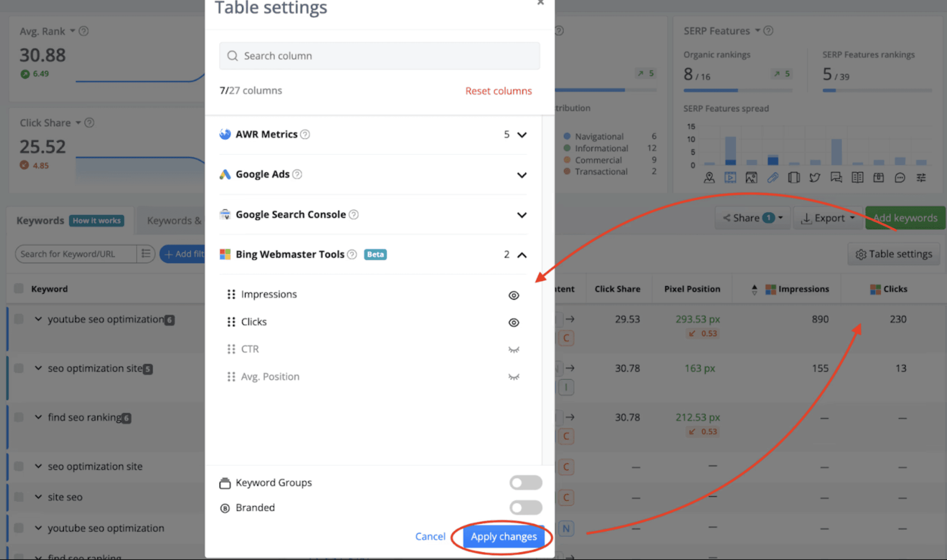
Task: Hide the Impressions column via eye icon
Action: (x=514, y=295)
